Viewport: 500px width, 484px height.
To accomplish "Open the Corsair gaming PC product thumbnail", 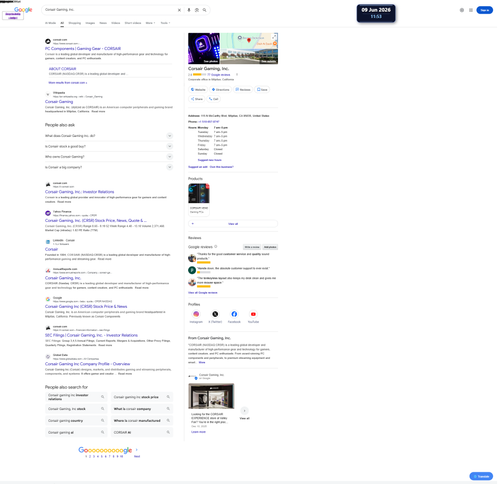I will click(199, 193).
